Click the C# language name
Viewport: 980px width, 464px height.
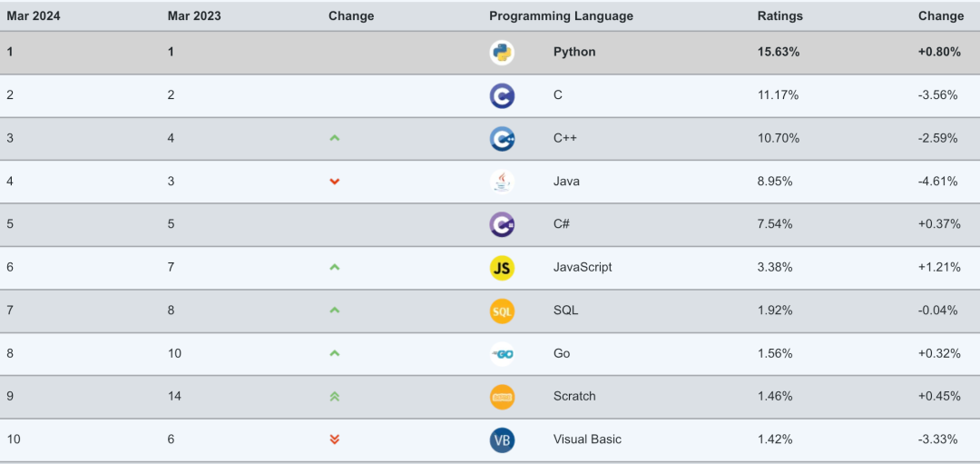click(x=562, y=224)
